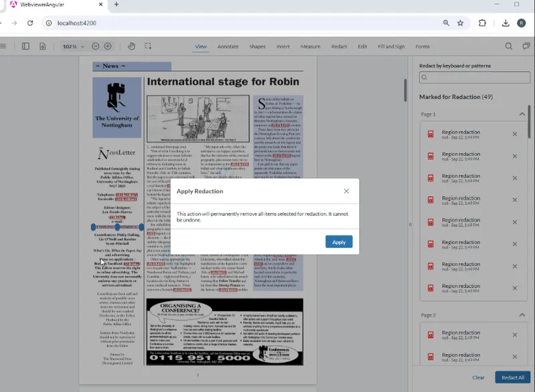Click the Redact All button
Screen dimensions: 535x392
[x=512, y=377]
